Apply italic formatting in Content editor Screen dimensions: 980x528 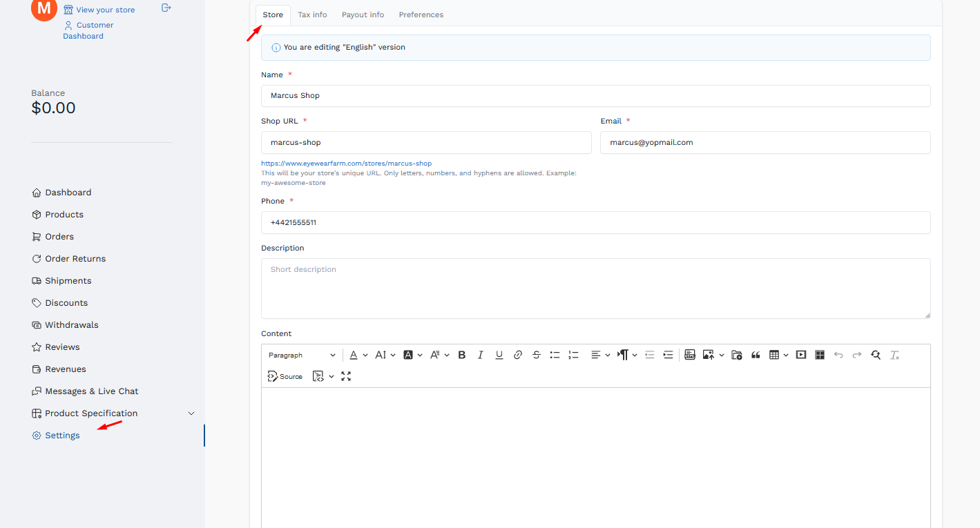481,355
